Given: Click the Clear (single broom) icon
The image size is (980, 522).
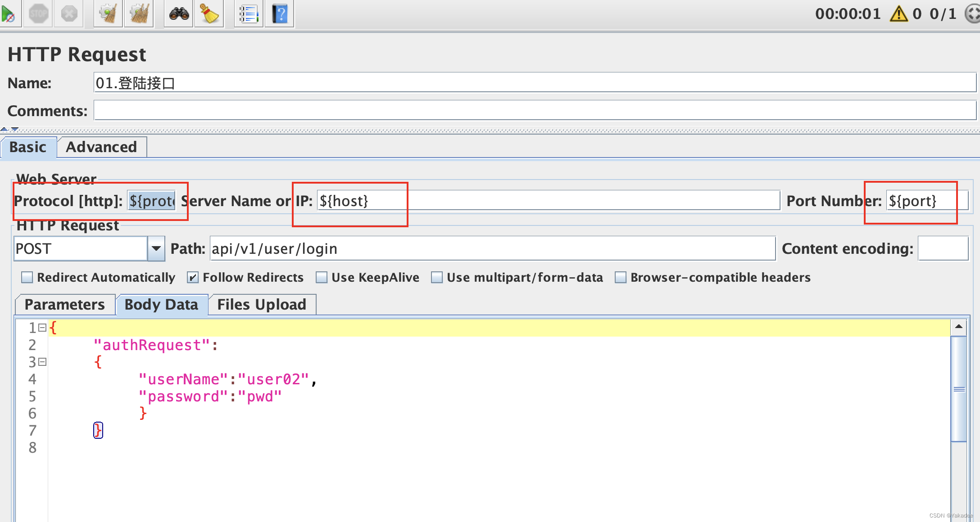Looking at the screenshot, I should click(108, 13).
